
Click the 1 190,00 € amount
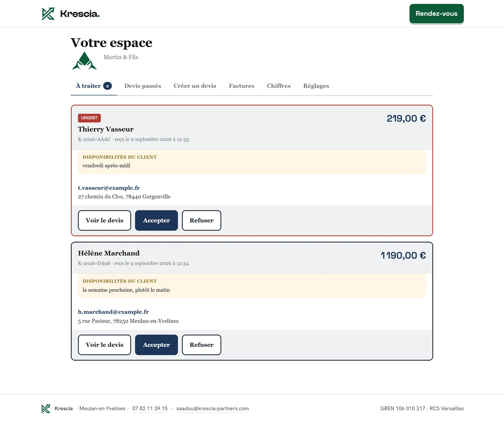(x=403, y=255)
